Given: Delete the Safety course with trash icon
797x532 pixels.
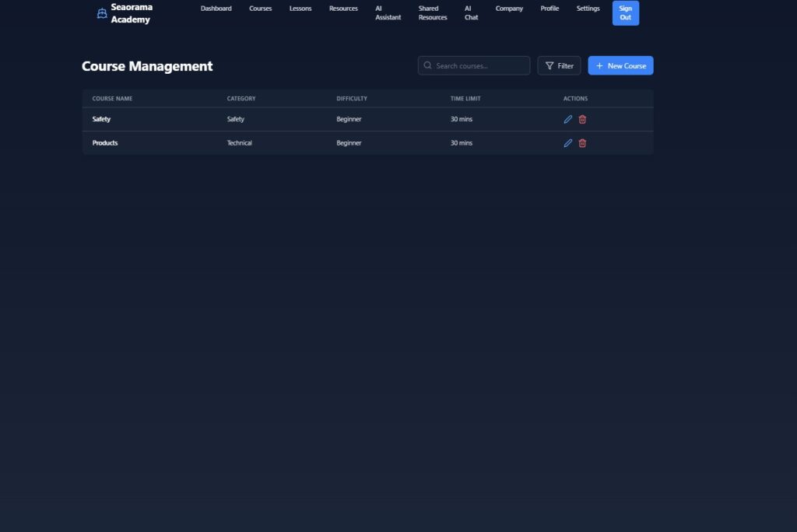Looking at the screenshot, I should point(582,120).
